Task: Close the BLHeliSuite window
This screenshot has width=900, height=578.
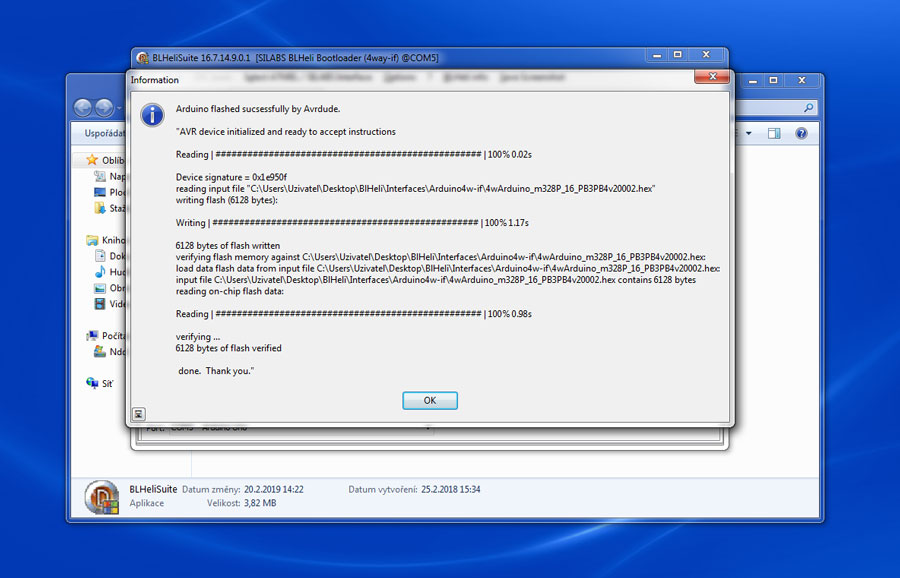Action: [x=707, y=55]
